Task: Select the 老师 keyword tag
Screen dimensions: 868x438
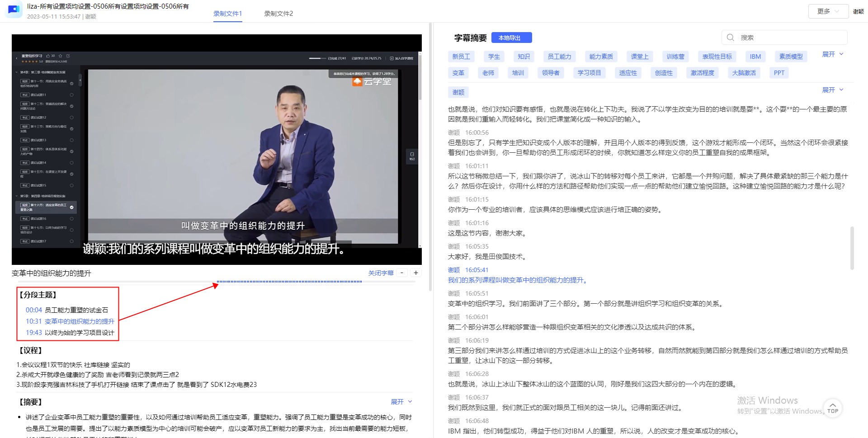Action: click(488, 73)
